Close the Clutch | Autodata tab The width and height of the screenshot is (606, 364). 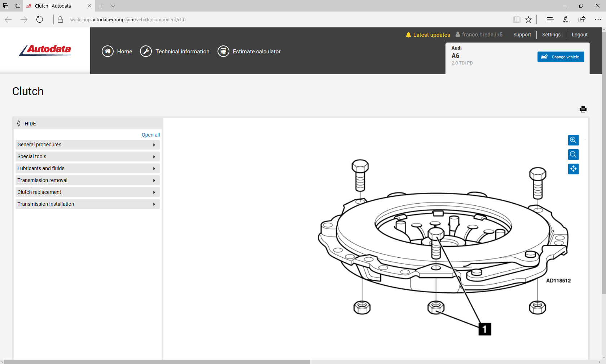[x=89, y=6]
